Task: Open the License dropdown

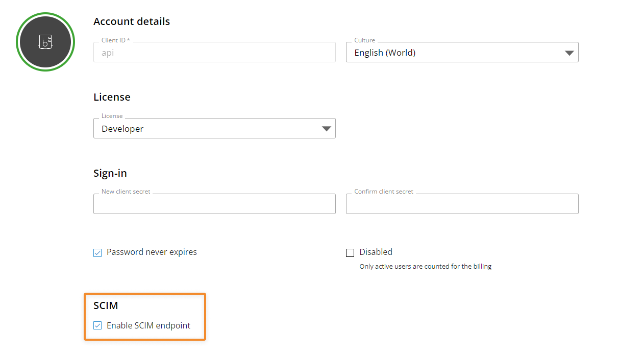Action: click(x=214, y=128)
